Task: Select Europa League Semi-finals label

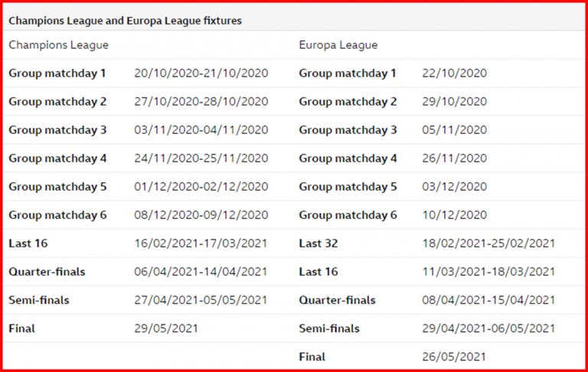Action: click(329, 328)
